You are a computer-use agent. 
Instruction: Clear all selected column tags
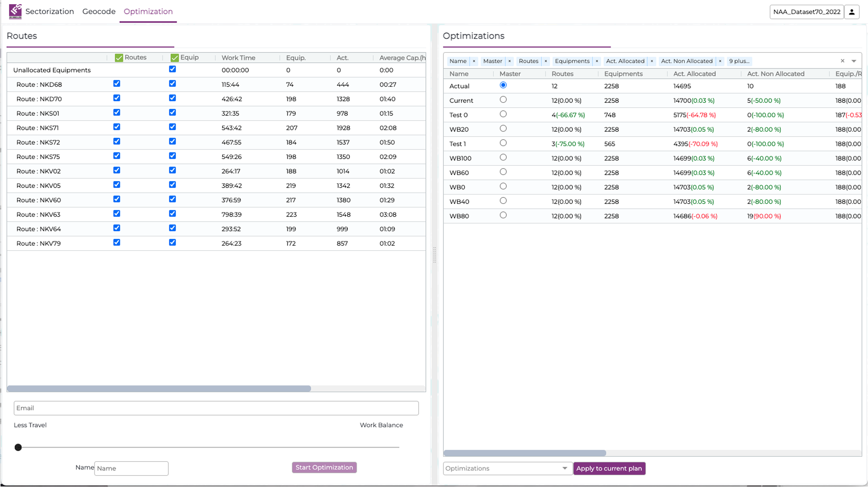pos(842,61)
